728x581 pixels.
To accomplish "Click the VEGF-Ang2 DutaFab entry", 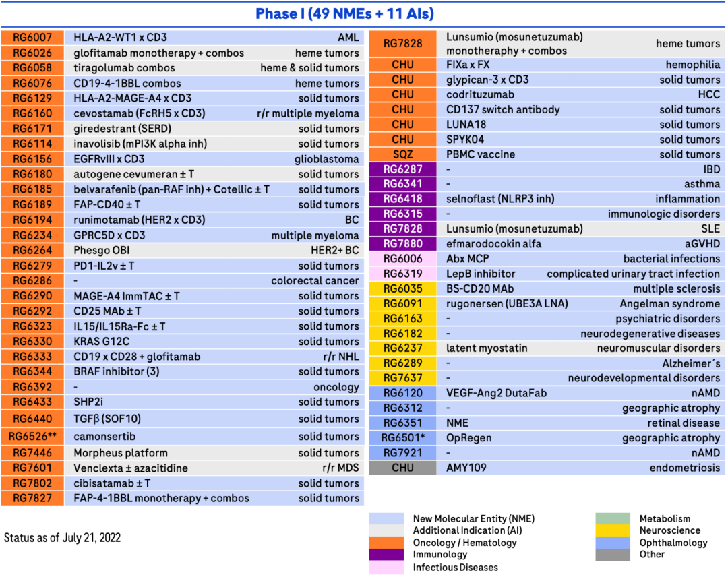I will [496, 394].
